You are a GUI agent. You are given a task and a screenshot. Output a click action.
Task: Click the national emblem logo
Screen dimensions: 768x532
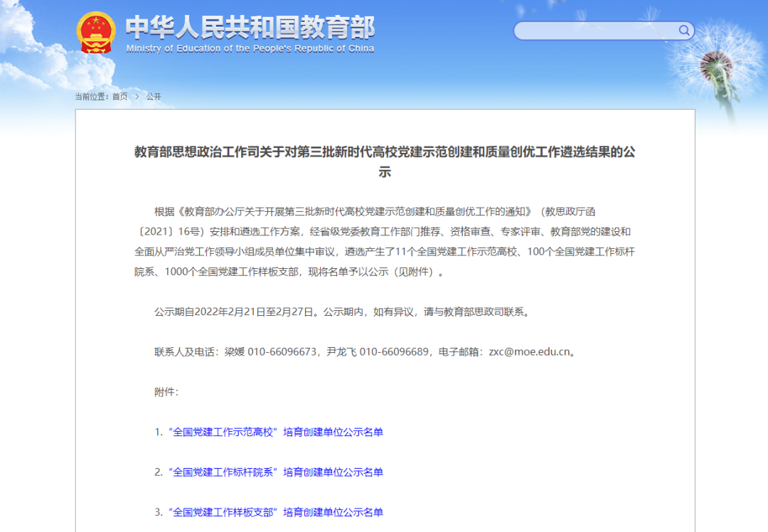[96, 32]
